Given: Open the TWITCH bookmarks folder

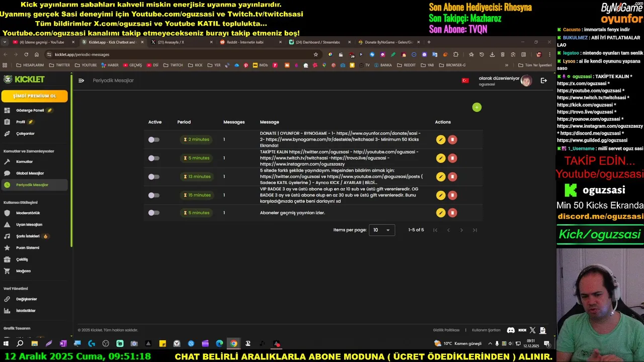Looking at the screenshot, I should point(173,65).
